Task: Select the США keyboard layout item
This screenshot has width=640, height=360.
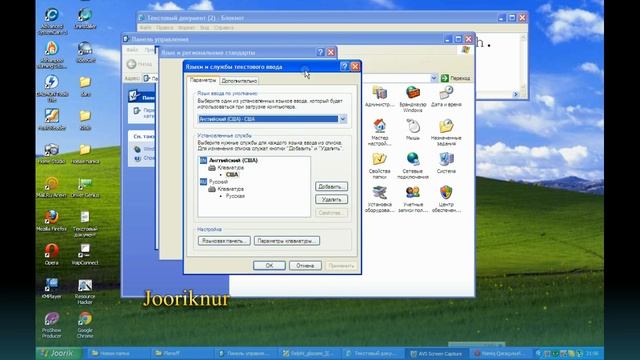Action: [x=232, y=174]
